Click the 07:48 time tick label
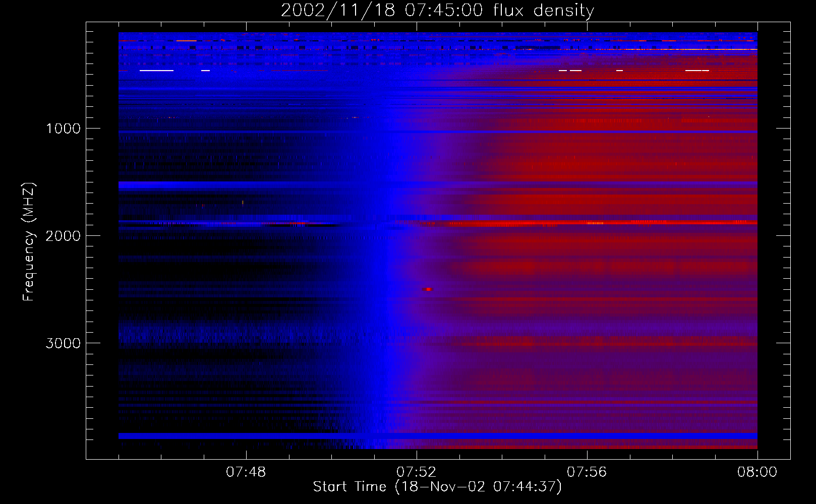 [x=246, y=472]
